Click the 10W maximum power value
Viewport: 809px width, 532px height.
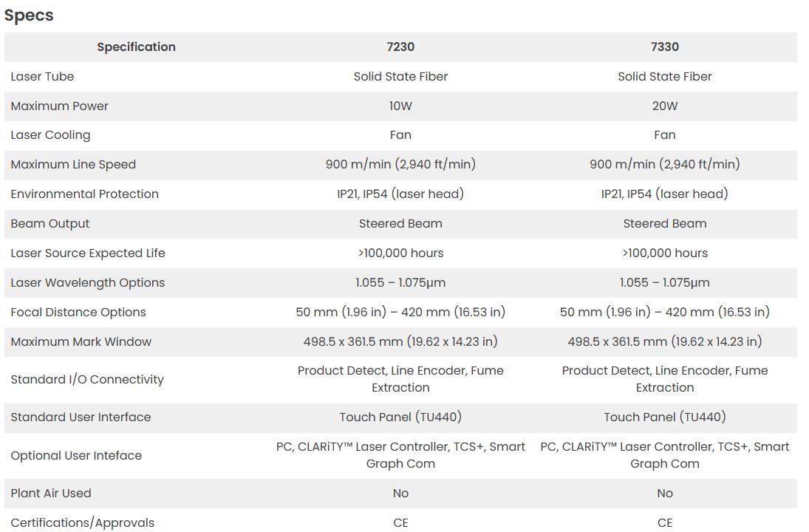(x=400, y=106)
